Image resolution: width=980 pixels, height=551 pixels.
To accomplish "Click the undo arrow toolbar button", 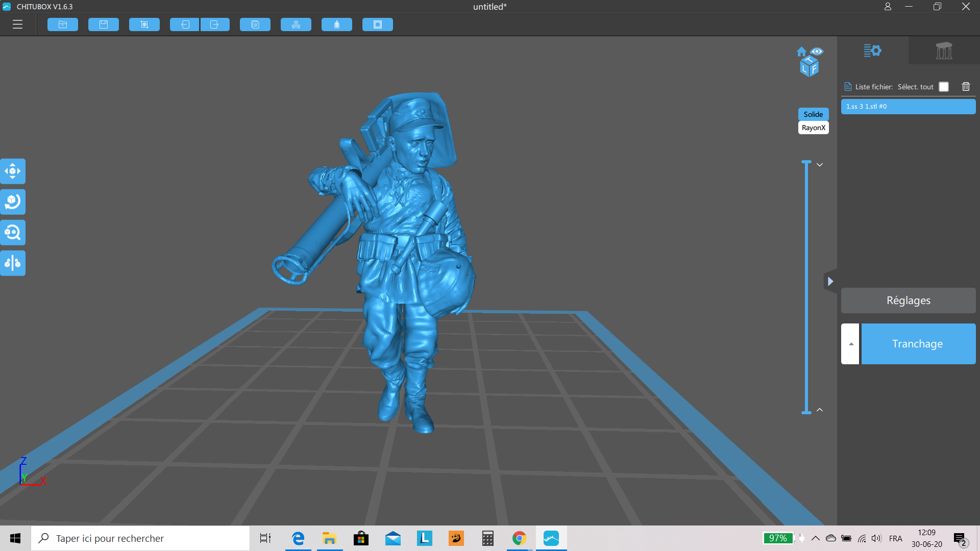I will coord(185,24).
